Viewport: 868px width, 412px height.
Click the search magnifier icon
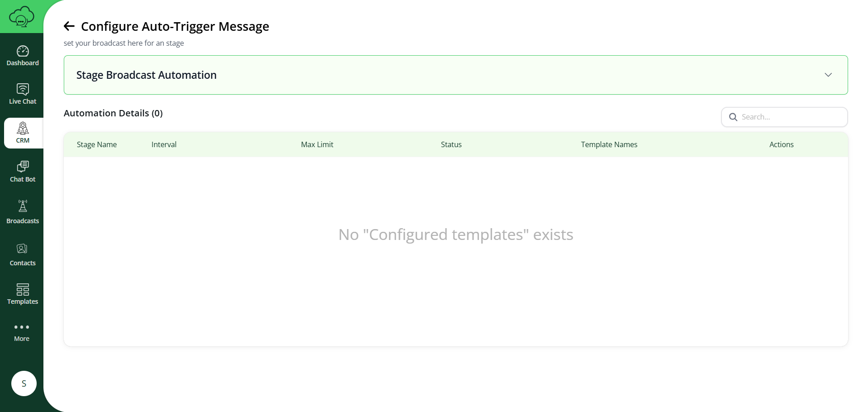(x=733, y=117)
